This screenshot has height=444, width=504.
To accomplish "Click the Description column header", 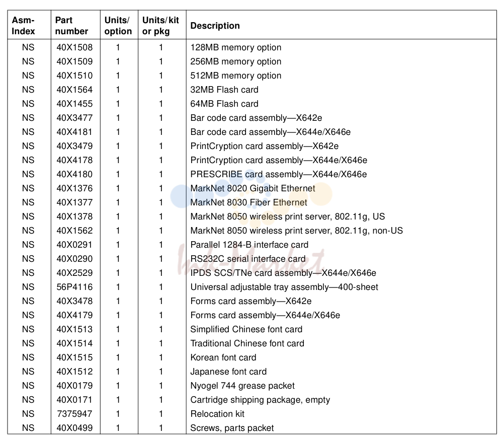I will pos(215,26).
